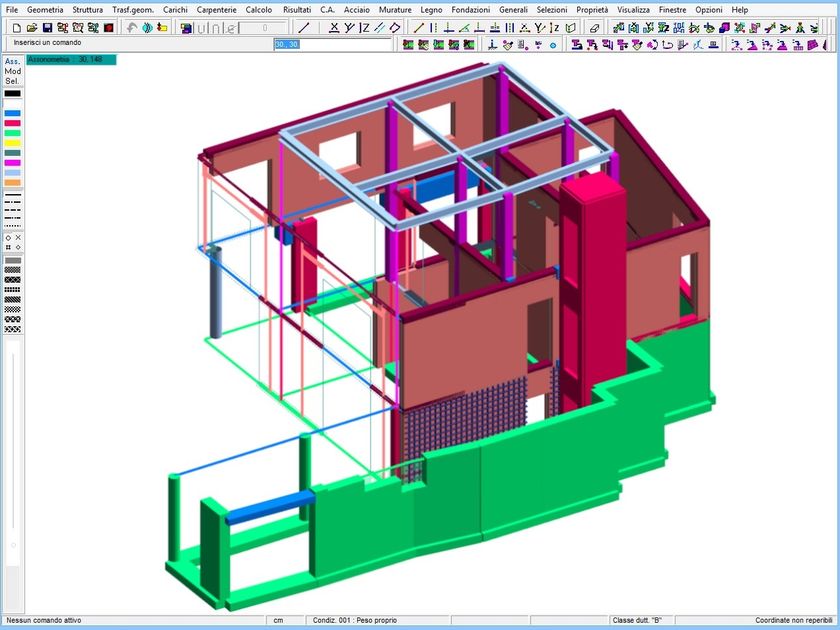Open the File menu
Screen dimensions: 840x630
[x=12, y=10]
